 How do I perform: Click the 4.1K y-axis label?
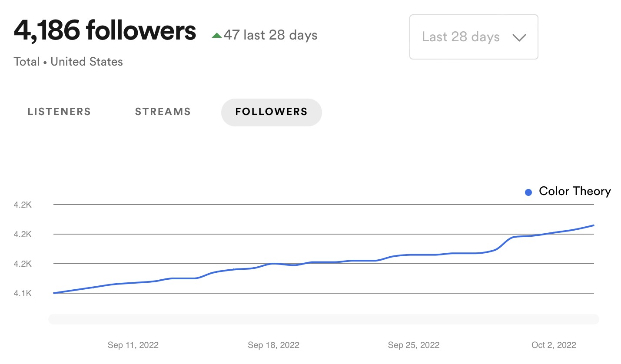point(23,293)
